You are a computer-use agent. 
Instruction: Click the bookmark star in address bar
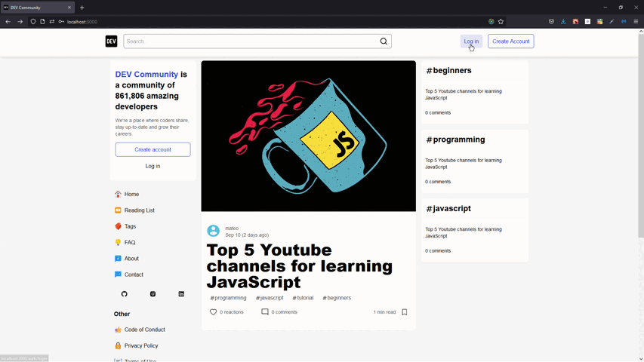(501, 22)
